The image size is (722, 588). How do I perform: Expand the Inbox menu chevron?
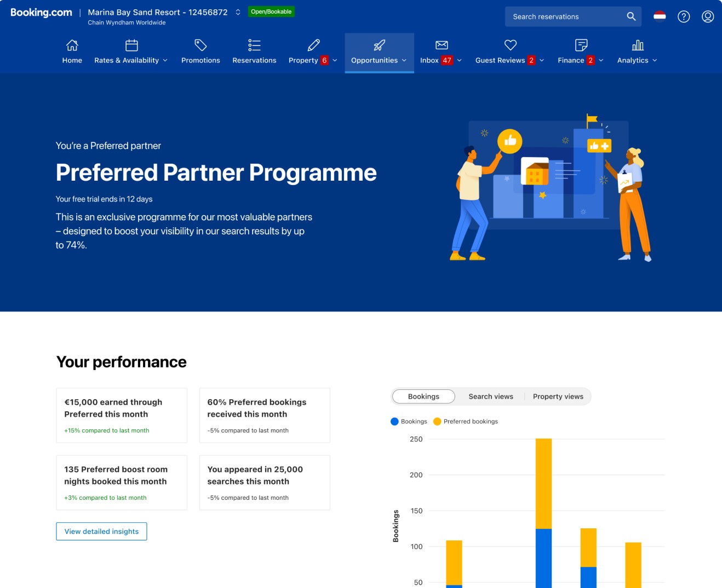tap(460, 60)
